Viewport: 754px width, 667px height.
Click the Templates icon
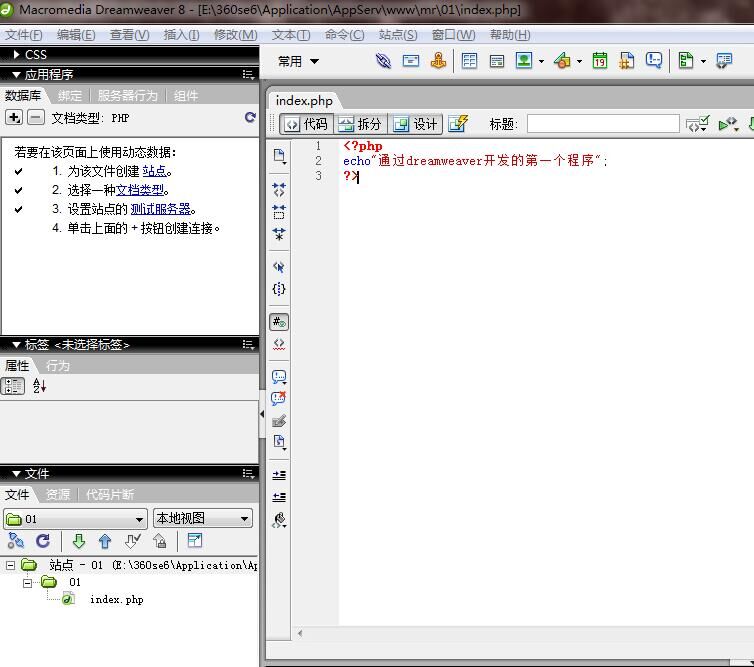point(686,61)
